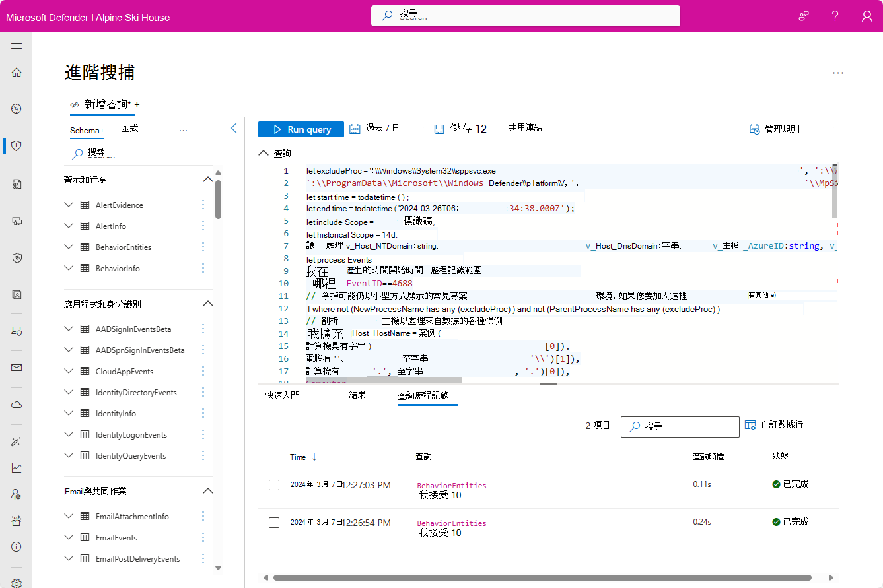Open more options for the CloudAppEvents table

203,372
